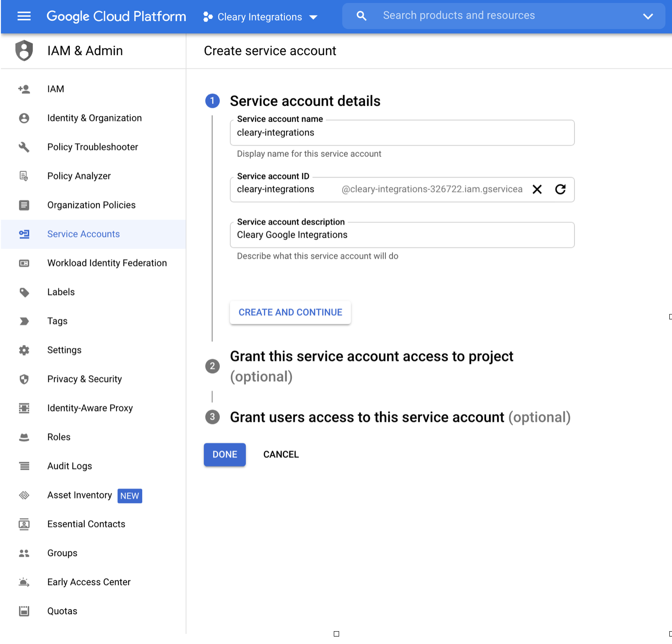Image resolution: width=672 pixels, height=644 pixels.
Task: Select Service Accounts in sidebar
Action: pyautogui.click(x=93, y=234)
